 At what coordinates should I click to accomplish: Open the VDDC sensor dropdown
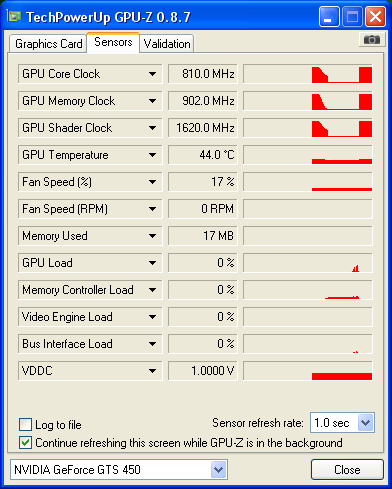pyautogui.click(x=152, y=371)
